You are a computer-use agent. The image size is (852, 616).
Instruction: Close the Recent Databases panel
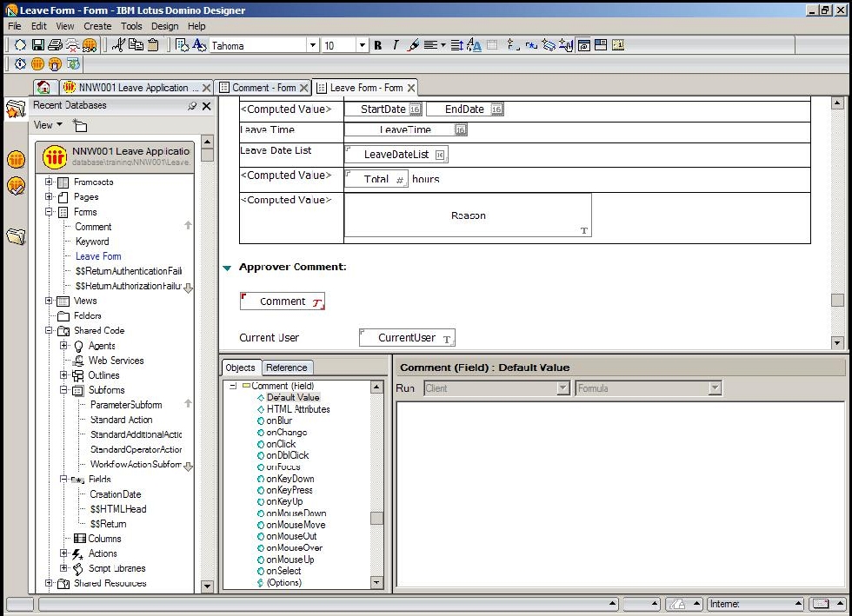pos(207,106)
